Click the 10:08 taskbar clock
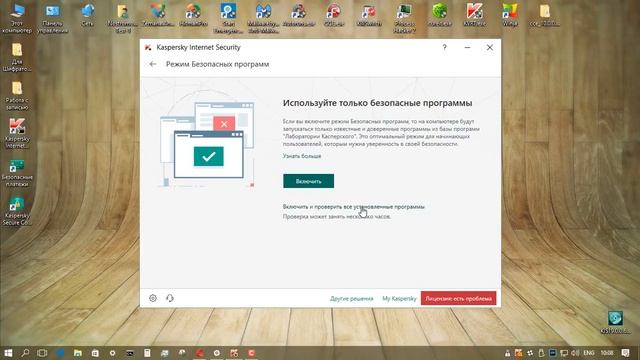This screenshot has height=360, width=640. tap(607, 353)
